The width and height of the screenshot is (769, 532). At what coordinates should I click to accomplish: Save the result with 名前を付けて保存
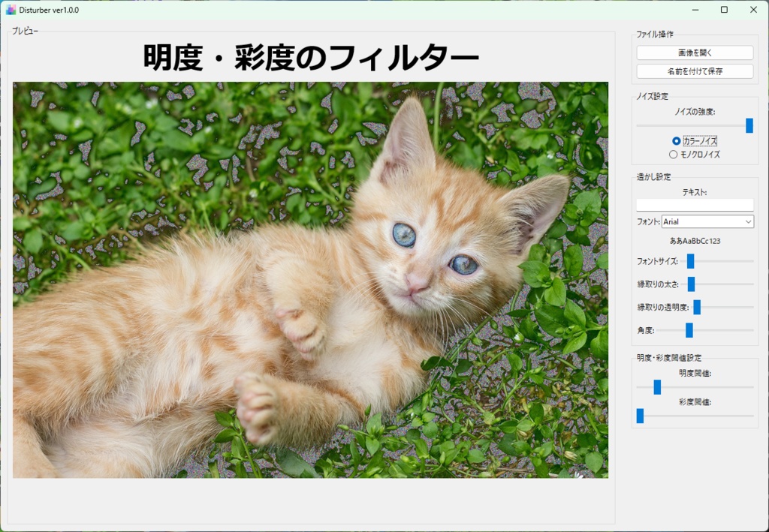[x=695, y=71]
